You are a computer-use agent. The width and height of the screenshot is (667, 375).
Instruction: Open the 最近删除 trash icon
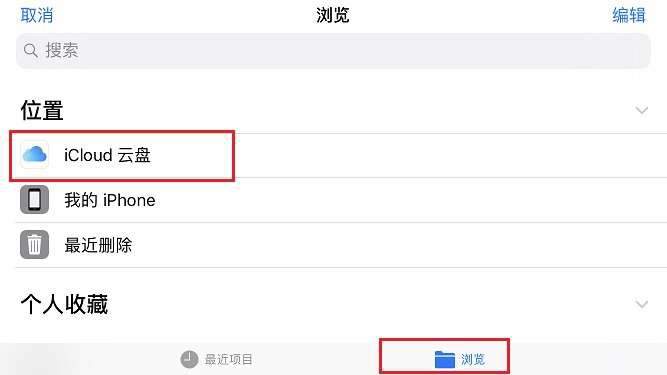[x=34, y=244]
